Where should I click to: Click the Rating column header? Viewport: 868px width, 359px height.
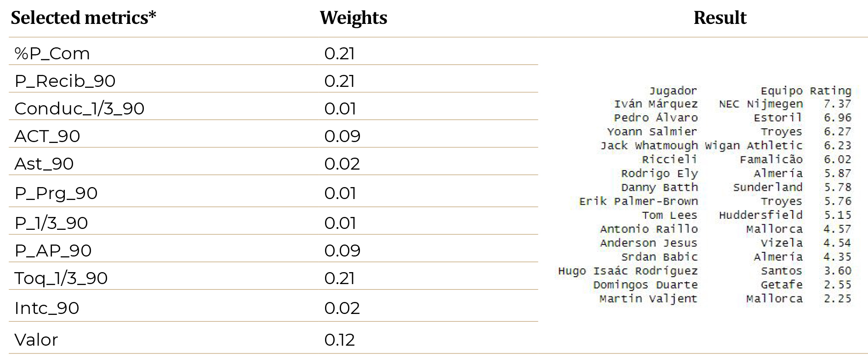830,91
